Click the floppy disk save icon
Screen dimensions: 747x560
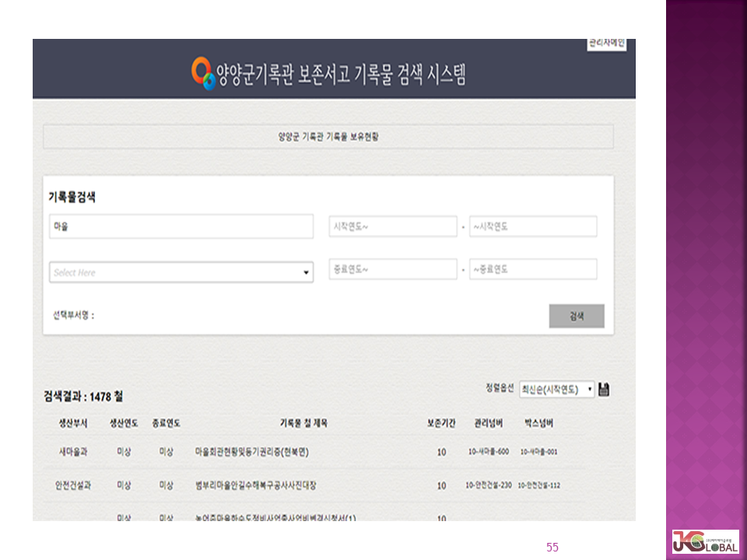click(604, 389)
